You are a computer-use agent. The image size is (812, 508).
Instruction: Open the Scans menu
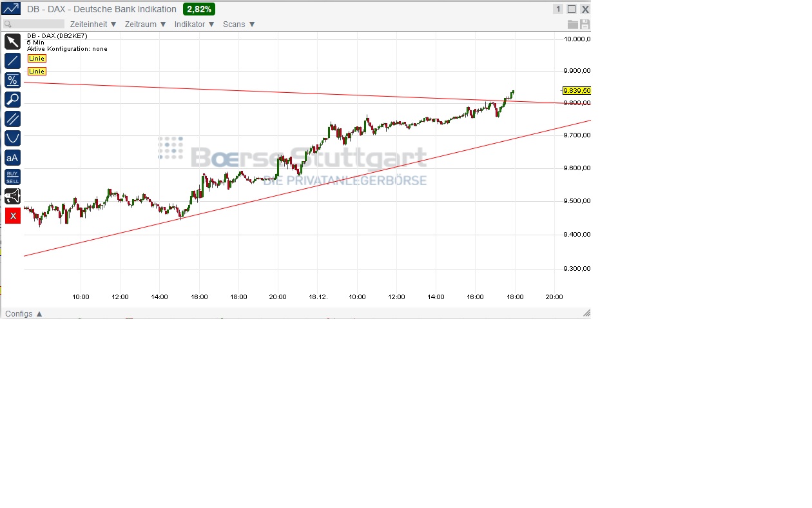pos(238,24)
